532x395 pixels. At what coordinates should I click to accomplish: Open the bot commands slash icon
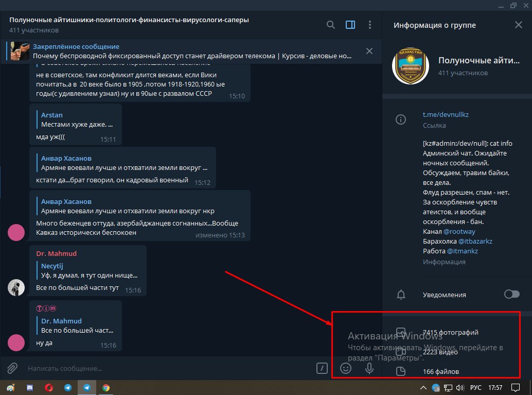coord(322,368)
